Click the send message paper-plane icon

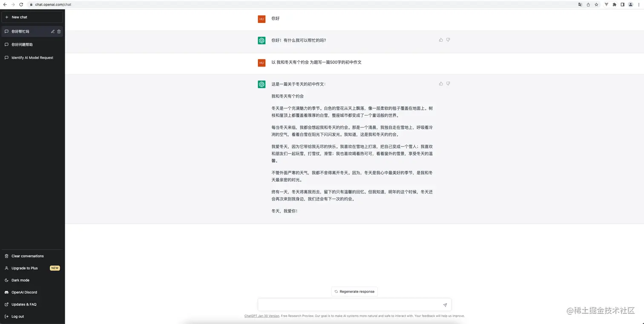coord(445,305)
